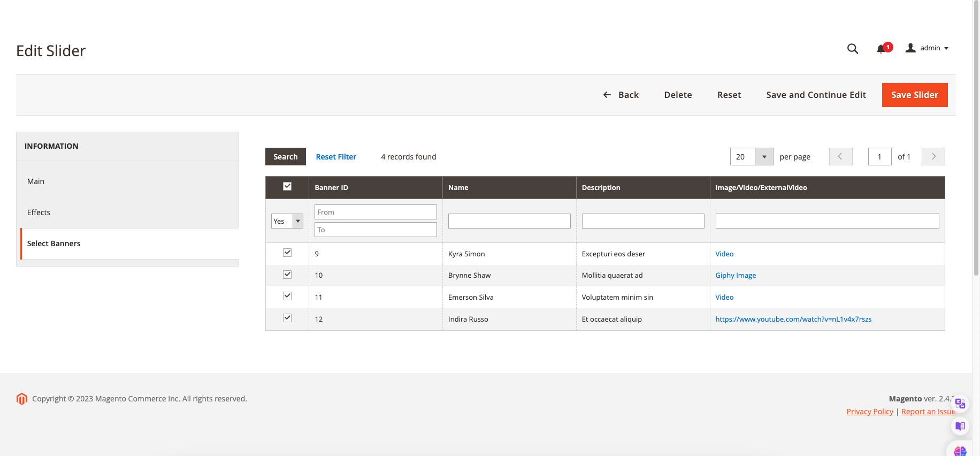
Task: Go to previous page arrow
Action: [x=840, y=156]
